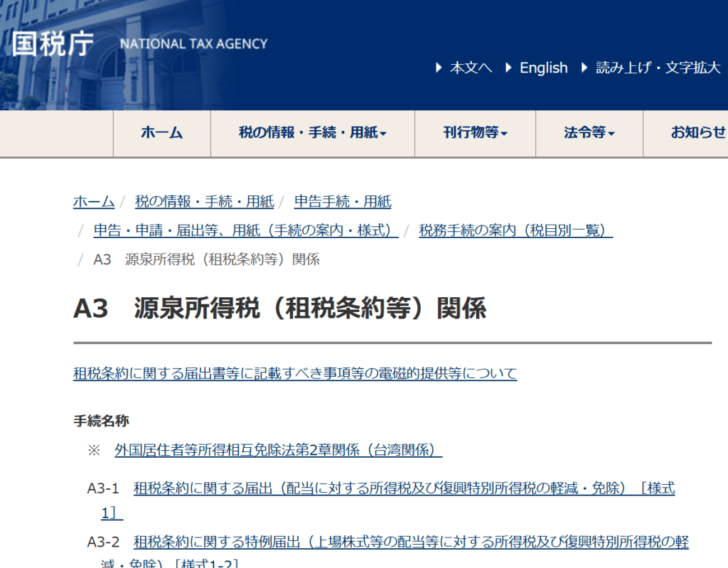Click the ホーム breadcrumb link
Screen dimensions: 728x568
click(x=93, y=202)
